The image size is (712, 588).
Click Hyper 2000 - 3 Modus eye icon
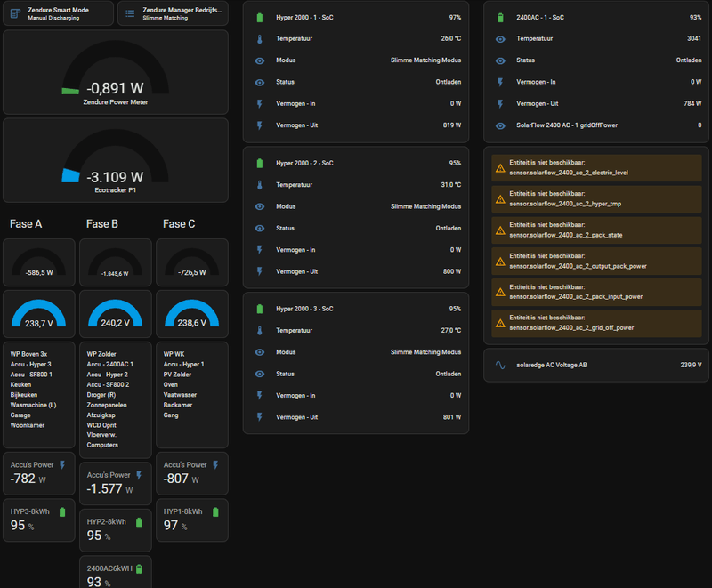(260, 352)
